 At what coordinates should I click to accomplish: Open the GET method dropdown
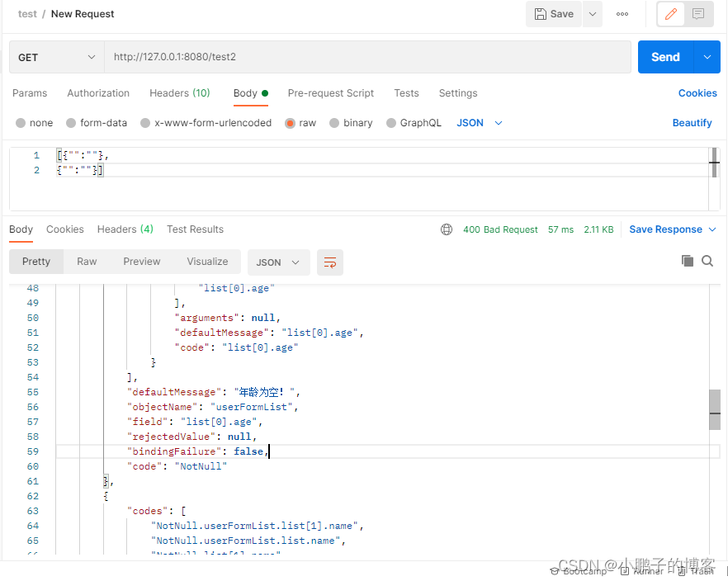pos(57,57)
